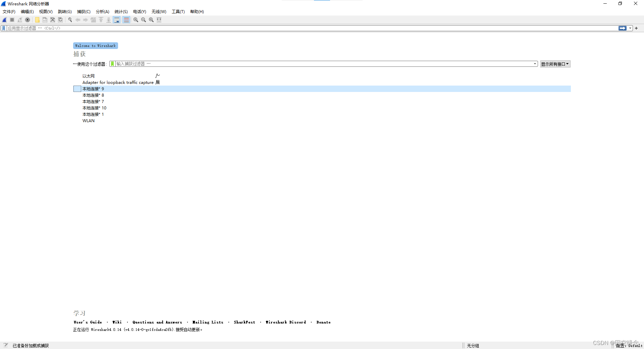Open the Mailing Lists link
This screenshot has height=349, width=644.
point(208,322)
